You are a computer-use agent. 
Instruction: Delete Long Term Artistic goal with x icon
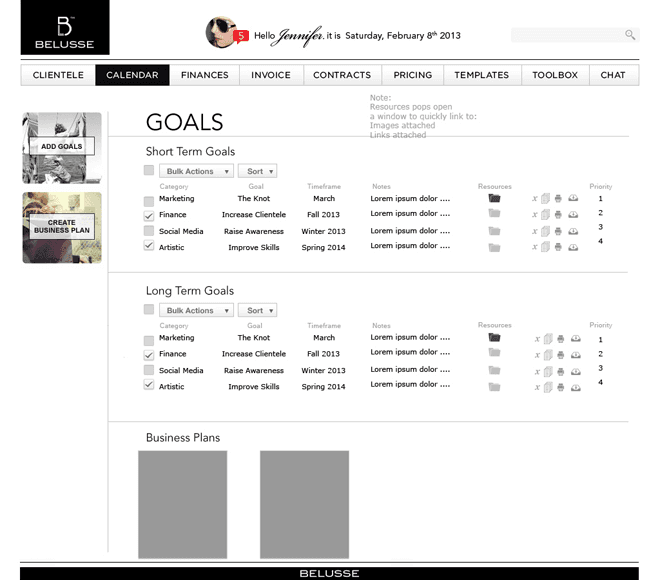[537, 387]
